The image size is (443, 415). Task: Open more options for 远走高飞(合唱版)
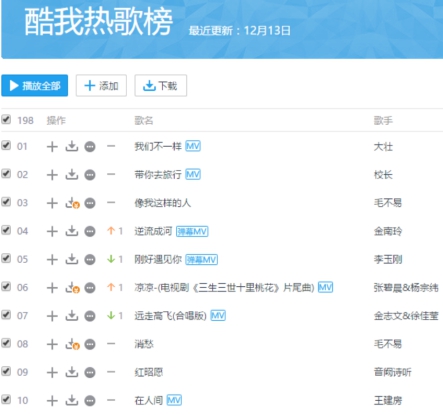pyautogui.click(x=90, y=316)
